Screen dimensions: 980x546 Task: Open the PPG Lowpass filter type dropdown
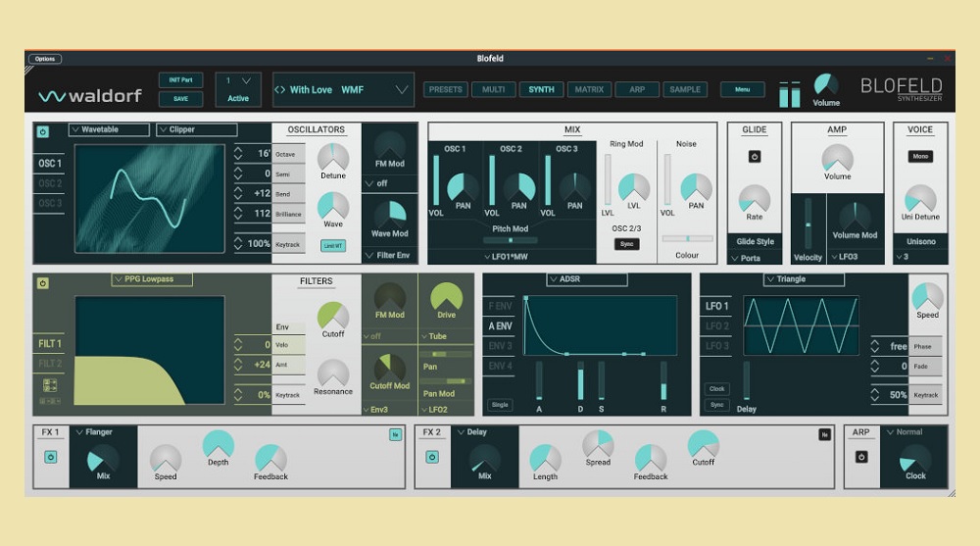152,280
